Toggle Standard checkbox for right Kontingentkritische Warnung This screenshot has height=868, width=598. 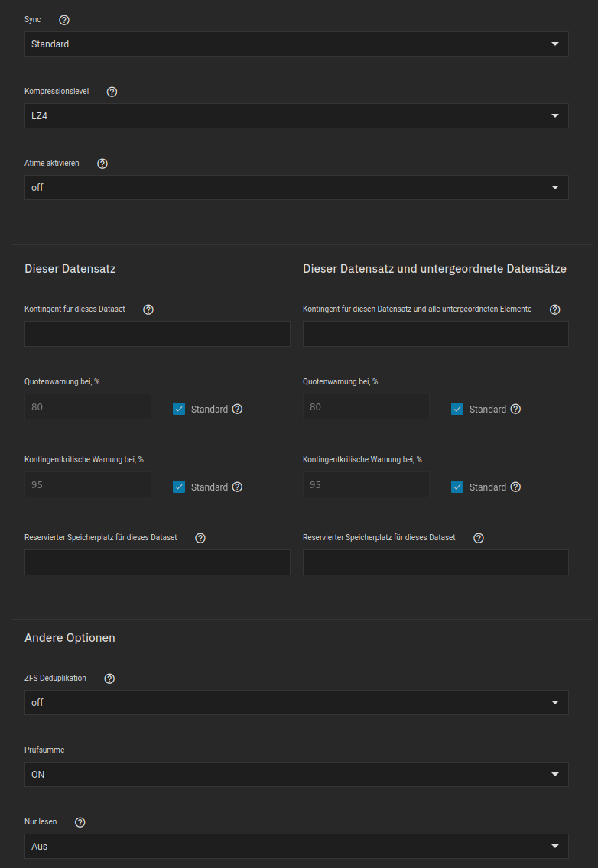[x=457, y=487]
